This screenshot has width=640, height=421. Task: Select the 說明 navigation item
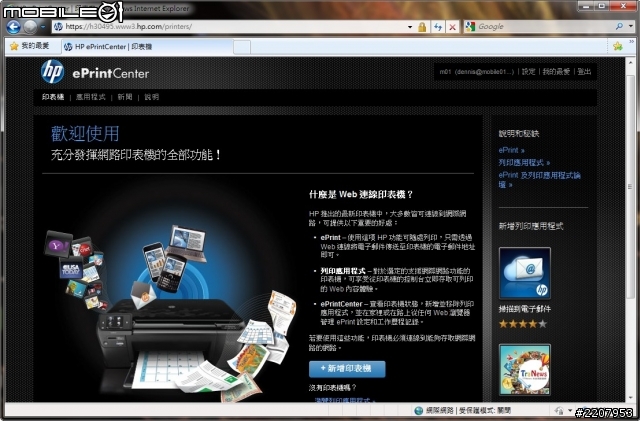[151, 97]
